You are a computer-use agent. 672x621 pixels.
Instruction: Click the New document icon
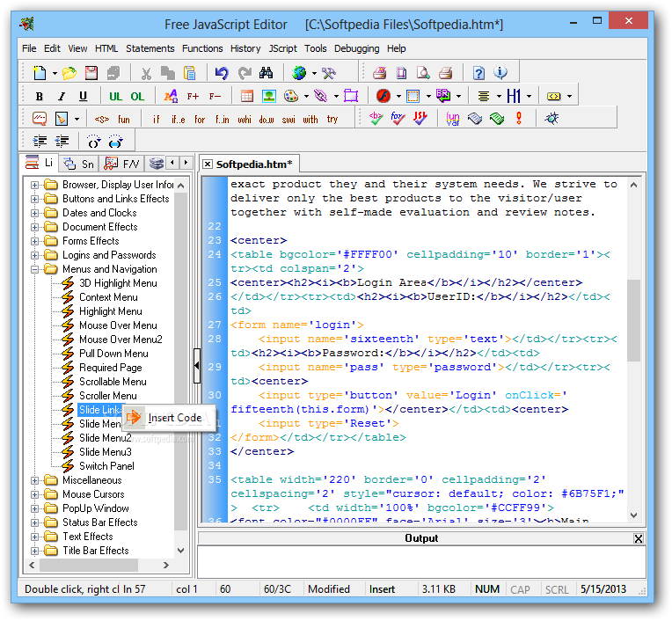click(40, 73)
